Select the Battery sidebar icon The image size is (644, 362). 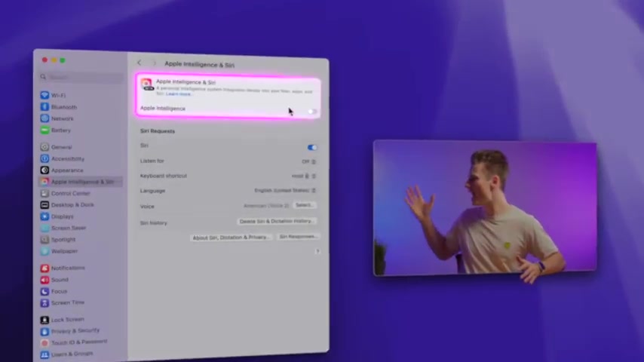click(x=44, y=130)
